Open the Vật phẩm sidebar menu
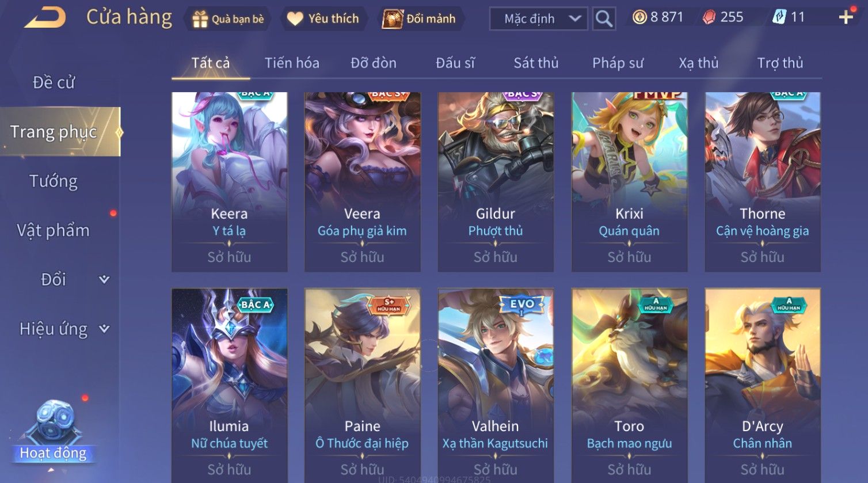This screenshot has height=483, width=868. pos(54,230)
